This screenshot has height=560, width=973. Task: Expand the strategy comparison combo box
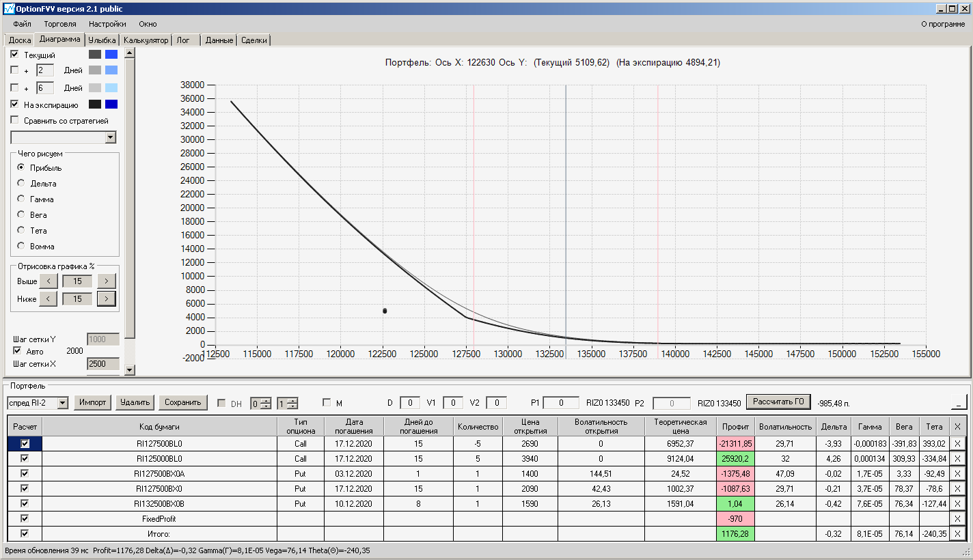click(111, 138)
